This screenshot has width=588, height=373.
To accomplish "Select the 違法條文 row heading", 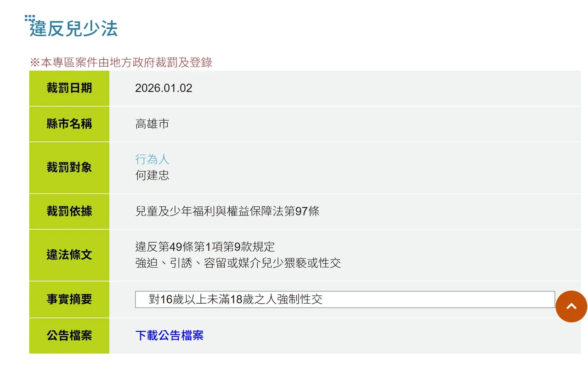I will coord(69,254).
